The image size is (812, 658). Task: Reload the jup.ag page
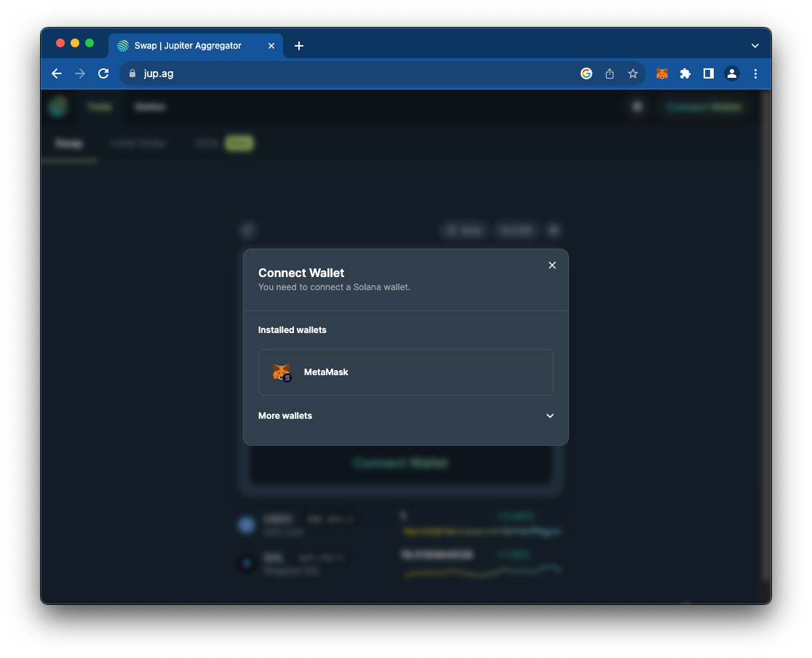click(103, 73)
